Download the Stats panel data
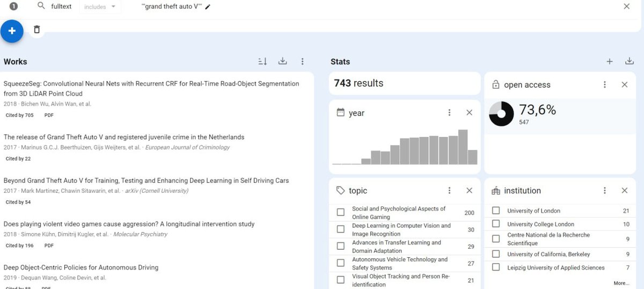Screen dimensions: 644x289 629,61
